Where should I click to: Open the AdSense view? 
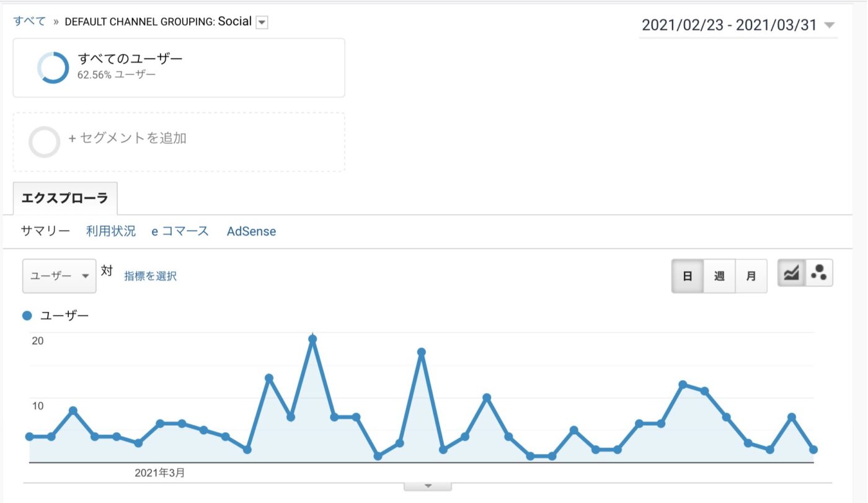(x=251, y=231)
